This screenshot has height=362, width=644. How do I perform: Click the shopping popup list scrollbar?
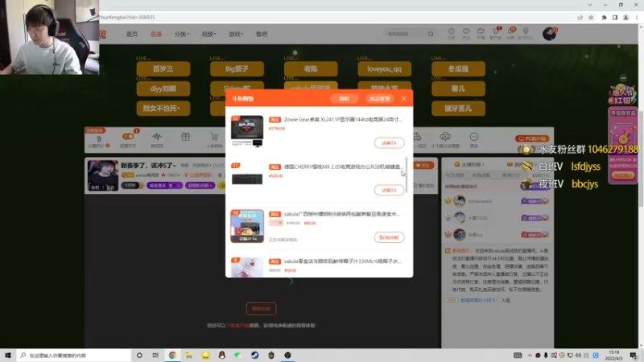(407, 175)
